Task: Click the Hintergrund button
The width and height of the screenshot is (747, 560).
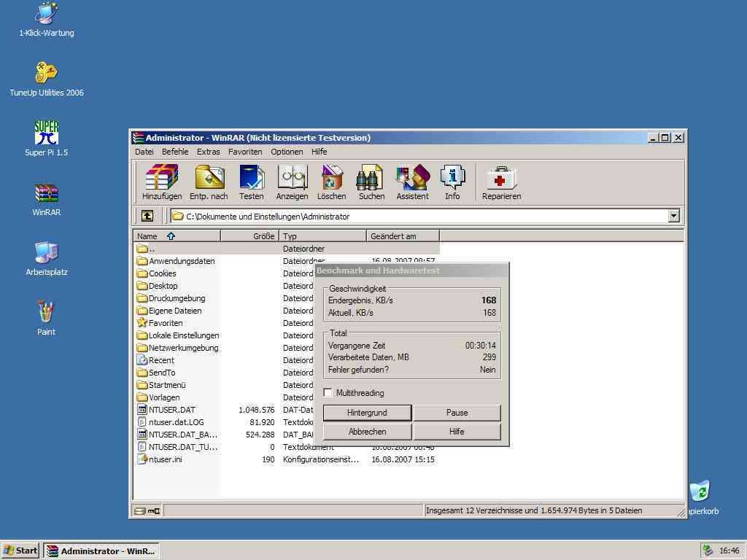Action: coord(367,413)
